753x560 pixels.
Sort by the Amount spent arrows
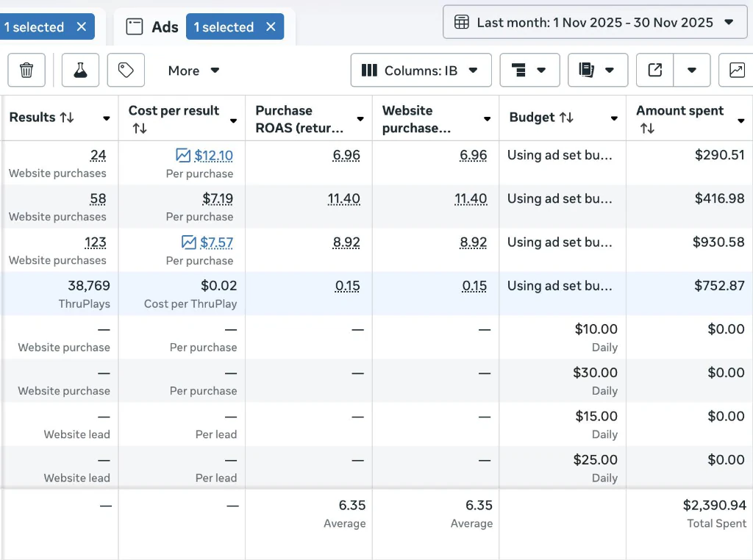pyautogui.click(x=647, y=129)
